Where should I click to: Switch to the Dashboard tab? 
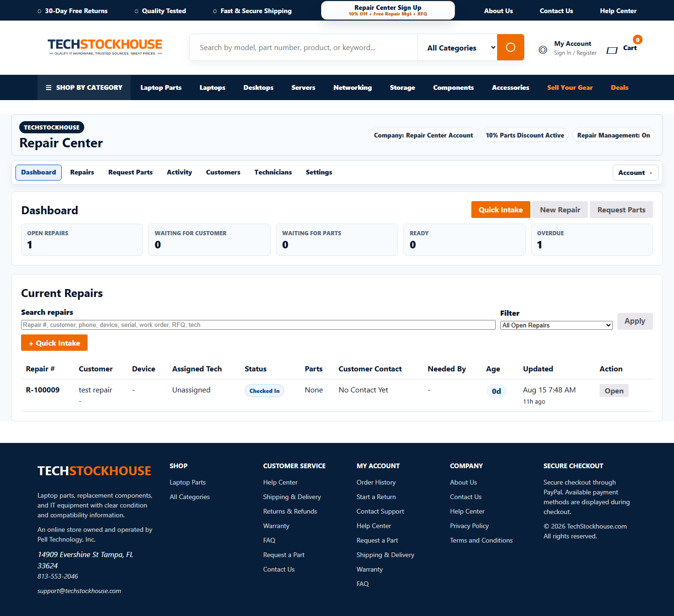tap(38, 173)
